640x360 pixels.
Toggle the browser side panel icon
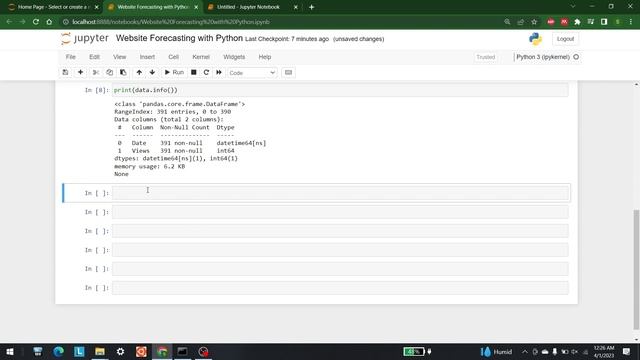[x=604, y=22]
